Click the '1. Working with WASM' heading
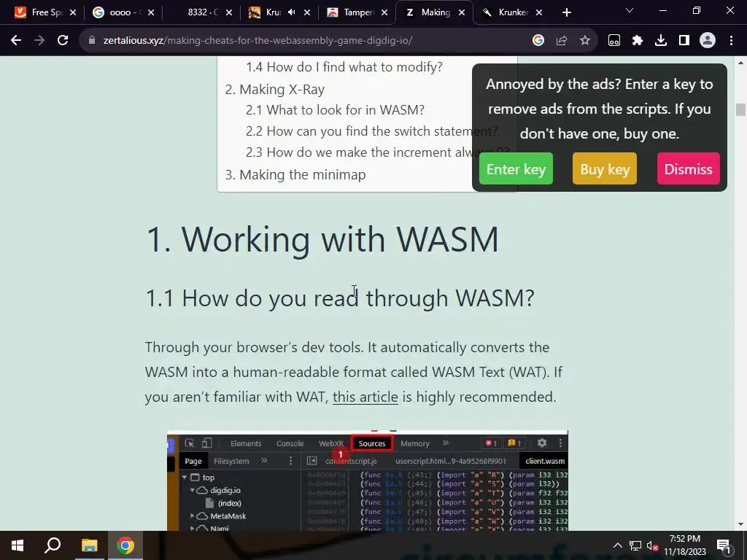Screen dimensions: 747x560 pos(322,239)
